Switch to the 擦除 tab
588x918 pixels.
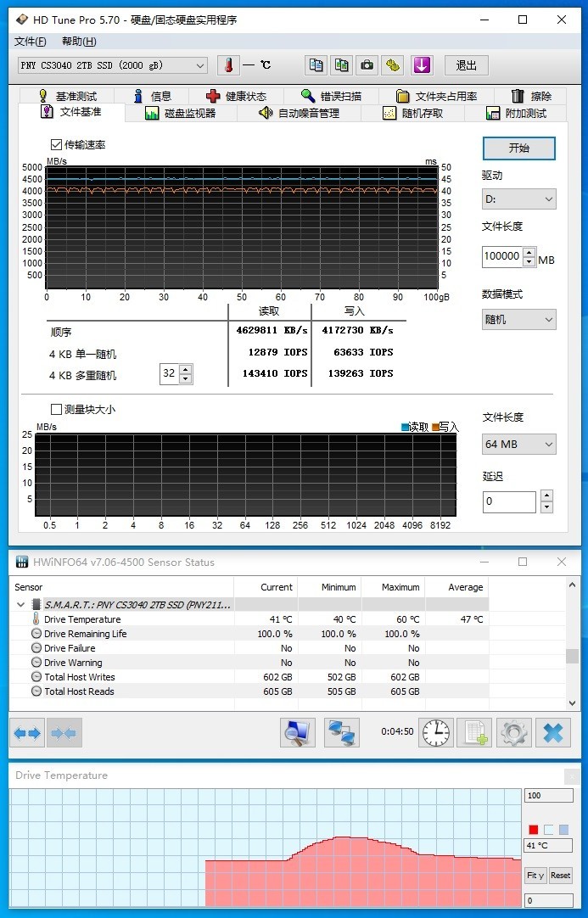[531, 96]
